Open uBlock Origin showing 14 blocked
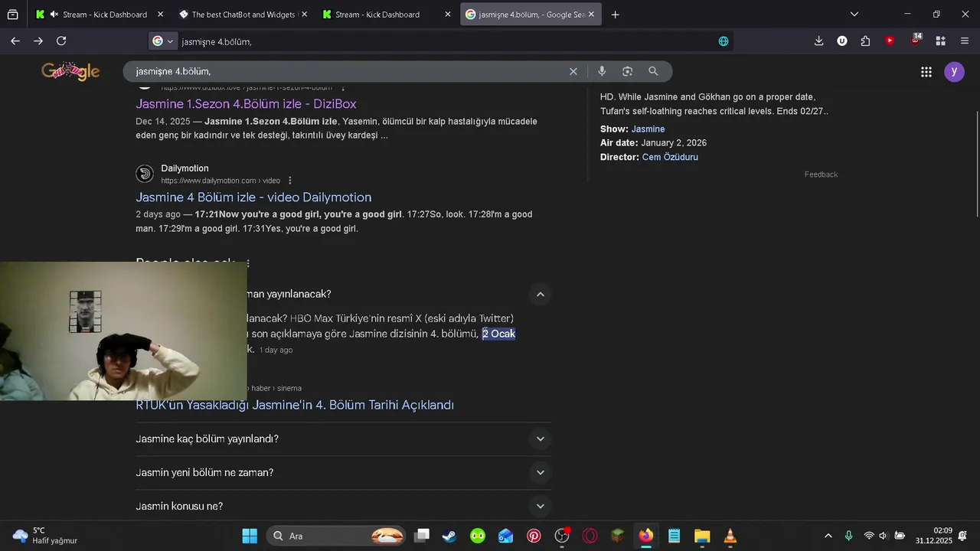Screen dimensions: 980x551 click(916, 40)
